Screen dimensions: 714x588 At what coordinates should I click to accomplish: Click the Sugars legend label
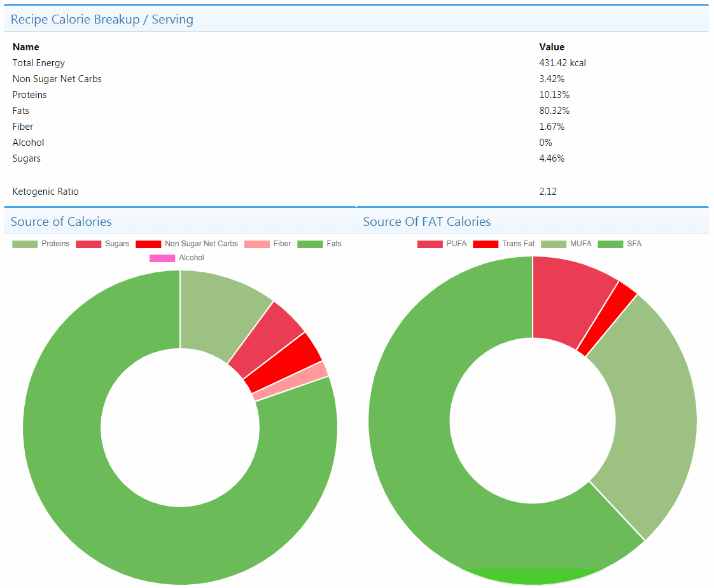pos(117,244)
